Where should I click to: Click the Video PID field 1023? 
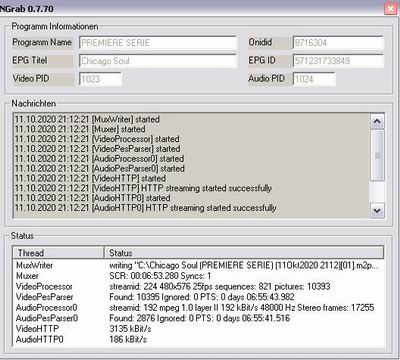pos(100,79)
